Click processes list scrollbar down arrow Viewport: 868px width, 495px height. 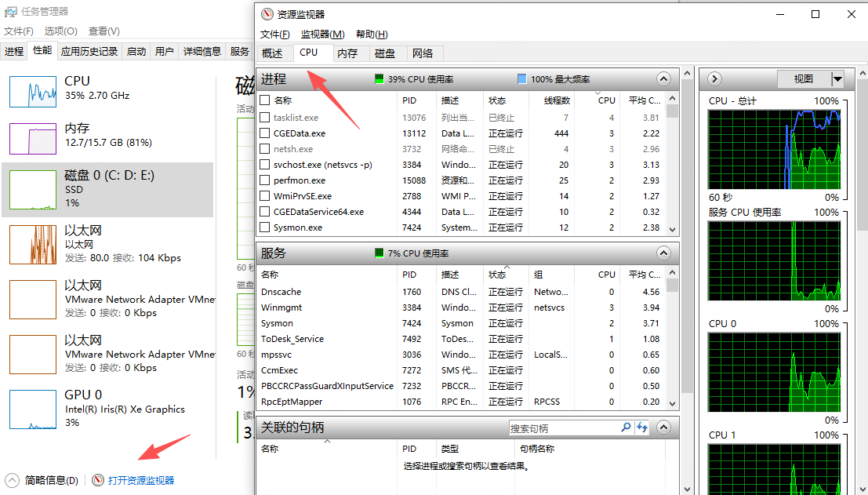pos(673,229)
